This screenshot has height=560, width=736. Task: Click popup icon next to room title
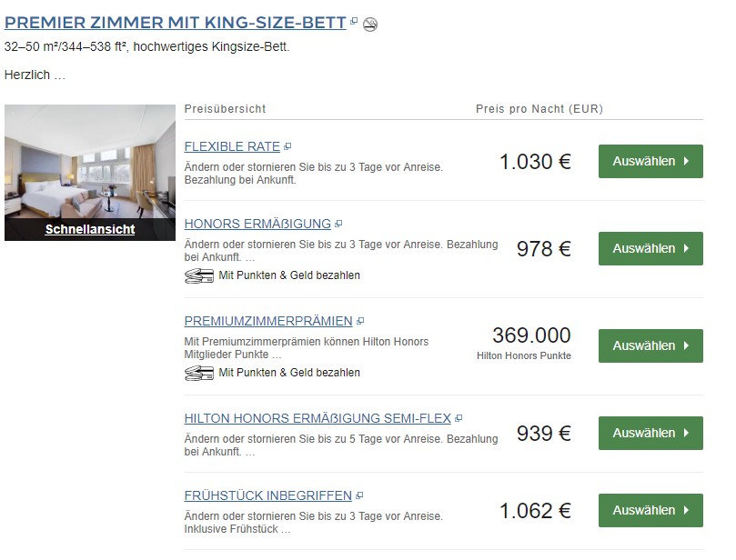click(354, 21)
